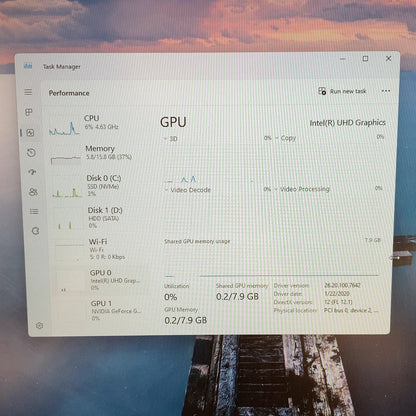
Task: Click the Run new task button
Action: tap(342, 91)
